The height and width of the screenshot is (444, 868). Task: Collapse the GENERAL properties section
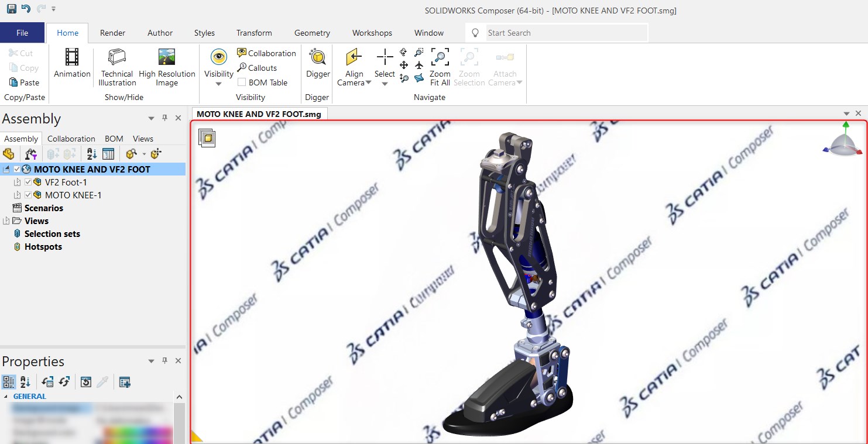click(x=6, y=397)
